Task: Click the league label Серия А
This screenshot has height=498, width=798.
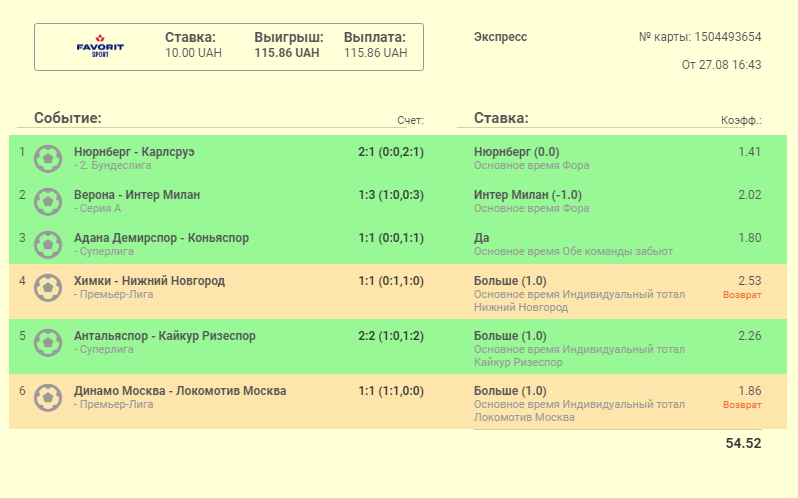Action: (x=98, y=208)
